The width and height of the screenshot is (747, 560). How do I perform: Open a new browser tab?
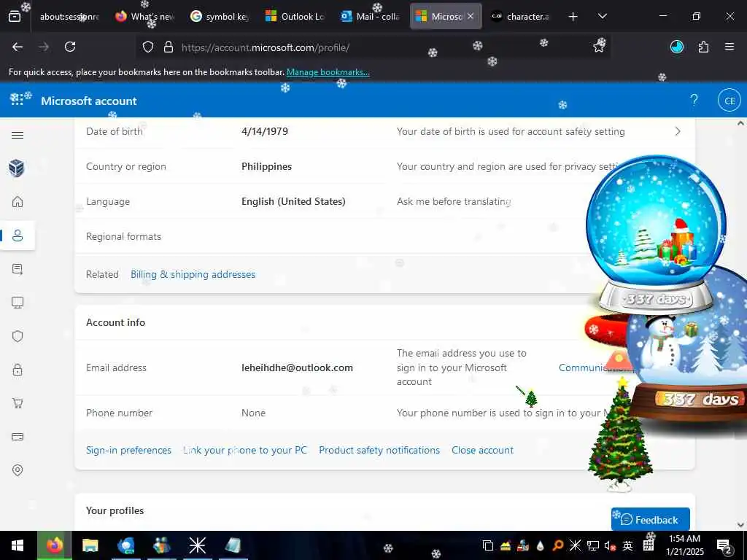573,17
